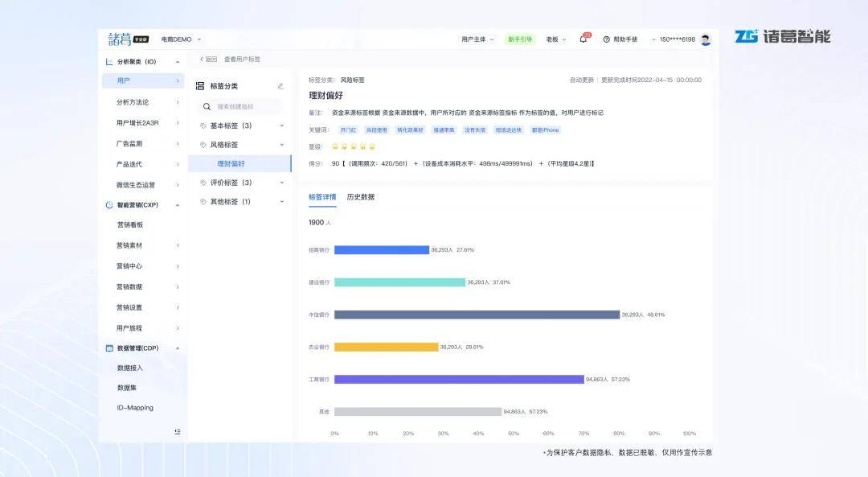Go back with the 返回 link
Image resolution: width=868 pixels, height=477 pixels.
click(208, 60)
